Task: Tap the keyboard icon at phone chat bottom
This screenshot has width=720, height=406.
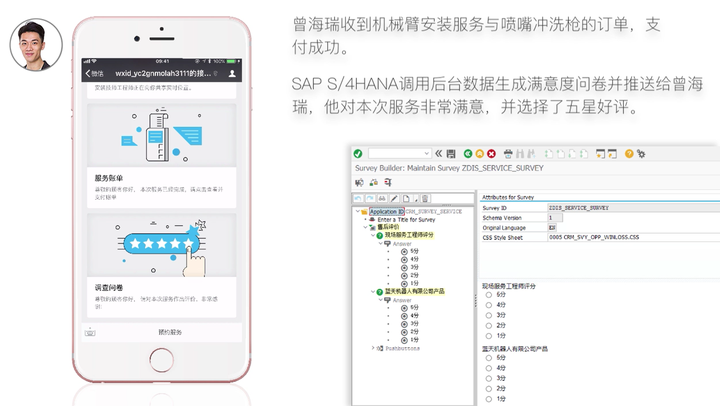Action: [90, 332]
